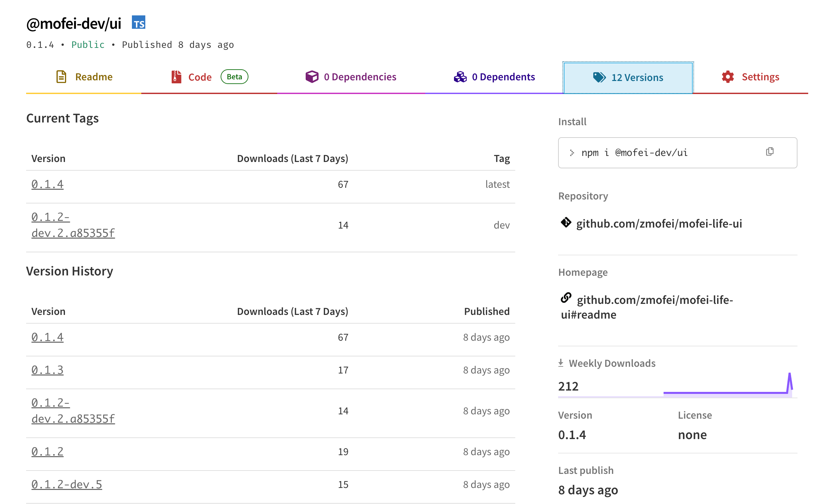Click the 'latest' tag cell
This screenshot has height=504, width=839.
click(497, 184)
